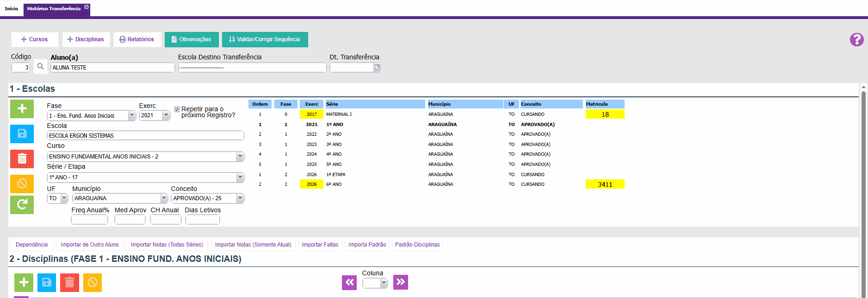Click the red trash delete icon in Escolas
Viewport: 868px width, 298px height.
[x=22, y=159]
